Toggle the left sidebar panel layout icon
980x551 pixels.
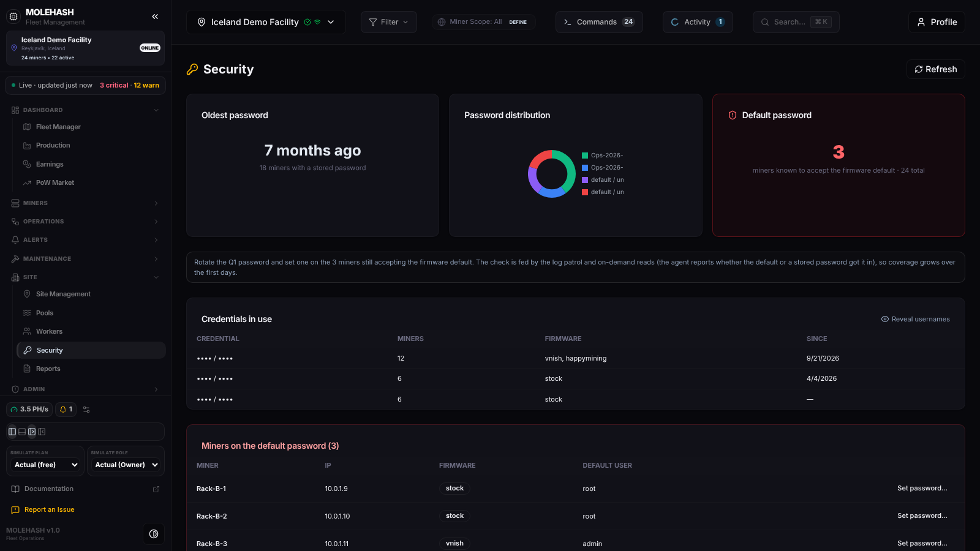click(x=12, y=432)
